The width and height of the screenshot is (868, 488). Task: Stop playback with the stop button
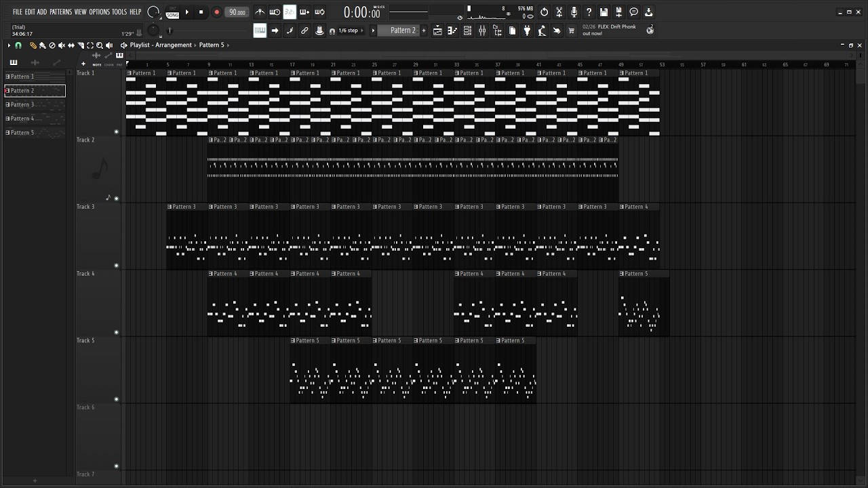pyautogui.click(x=201, y=12)
